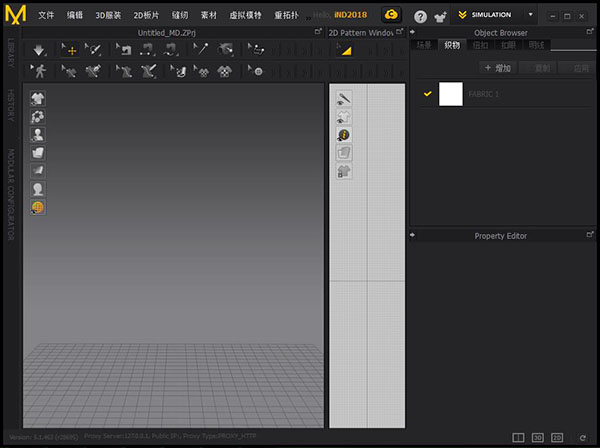Image resolution: width=600 pixels, height=448 pixels.
Task: Undock the 2D Pattern Window
Action: (x=399, y=31)
